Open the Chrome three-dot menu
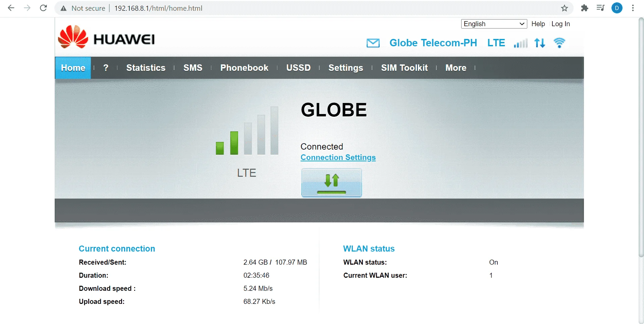The width and height of the screenshot is (644, 324). [633, 8]
